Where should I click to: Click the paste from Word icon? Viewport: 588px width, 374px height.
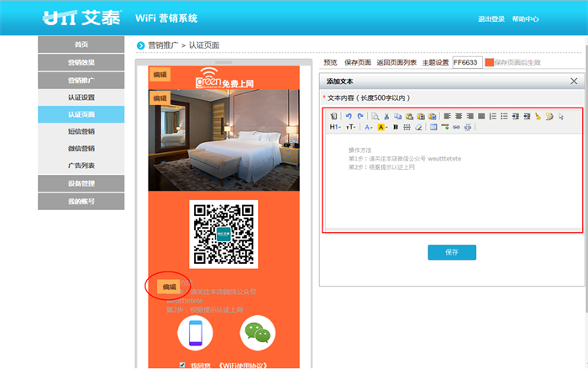tap(433, 116)
